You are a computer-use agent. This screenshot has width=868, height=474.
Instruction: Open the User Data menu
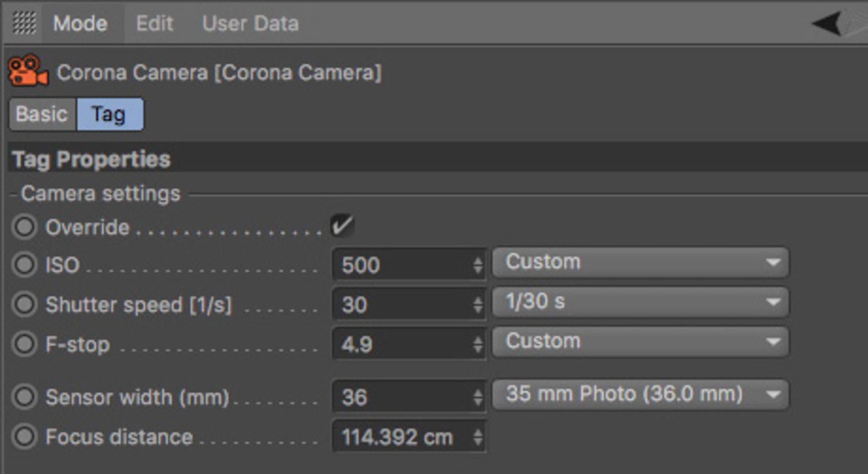(x=250, y=24)
